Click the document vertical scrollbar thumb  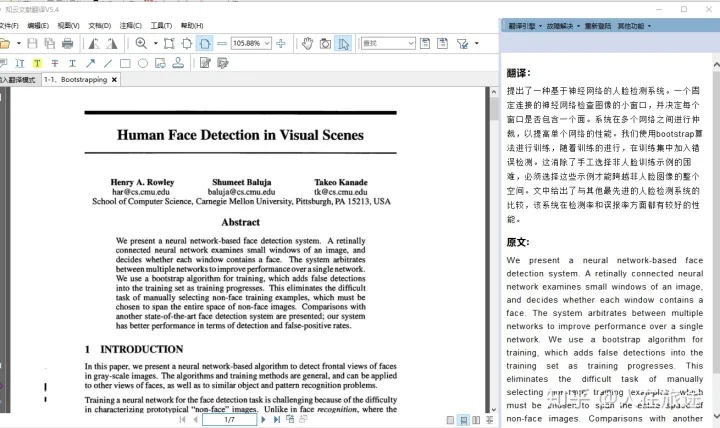click(494, 108)
